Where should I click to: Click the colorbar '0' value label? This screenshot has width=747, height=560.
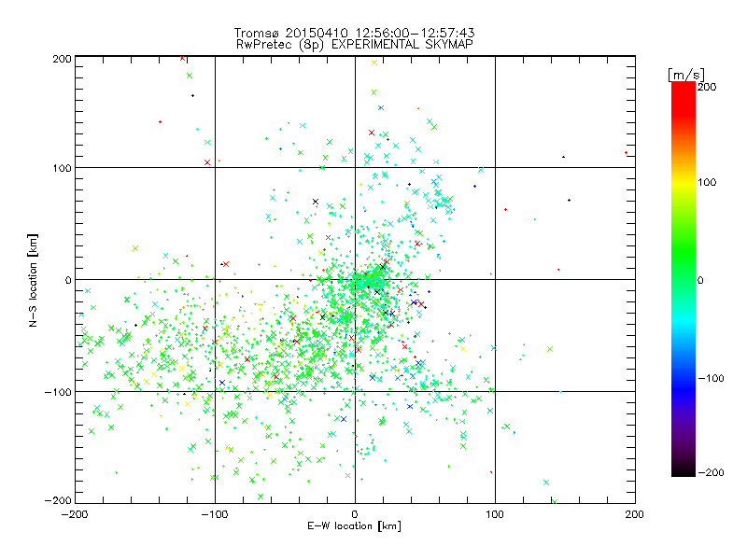(700, 280)
